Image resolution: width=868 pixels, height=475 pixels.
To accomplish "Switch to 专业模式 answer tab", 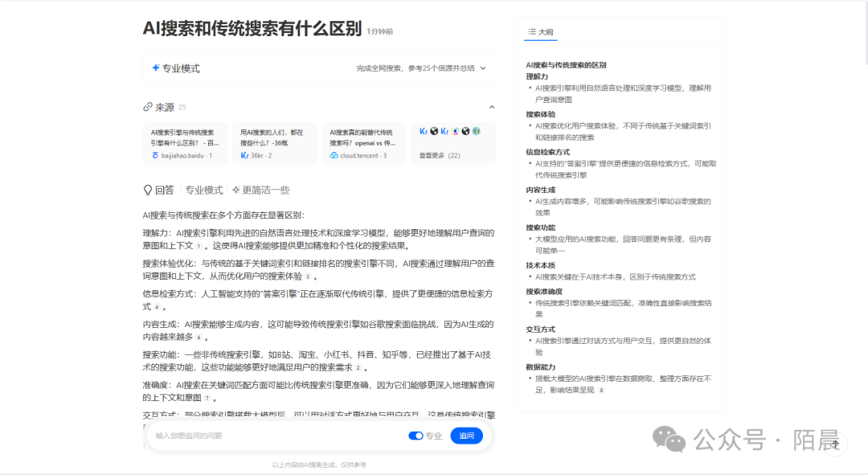I will pos(203,190).
